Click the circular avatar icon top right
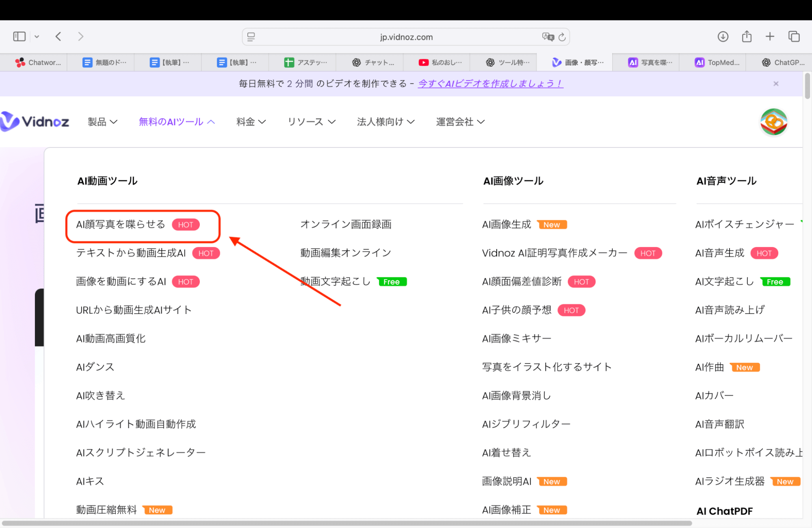The height and width of the screenshot is (528, 812). pyautogui.click(x=773, y=121)
